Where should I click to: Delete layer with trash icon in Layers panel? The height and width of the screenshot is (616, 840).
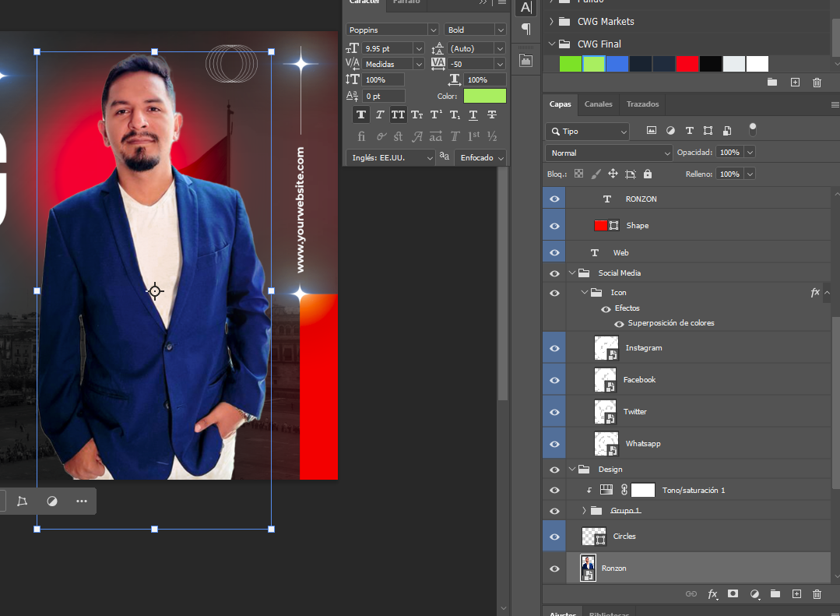click(817, 594)
